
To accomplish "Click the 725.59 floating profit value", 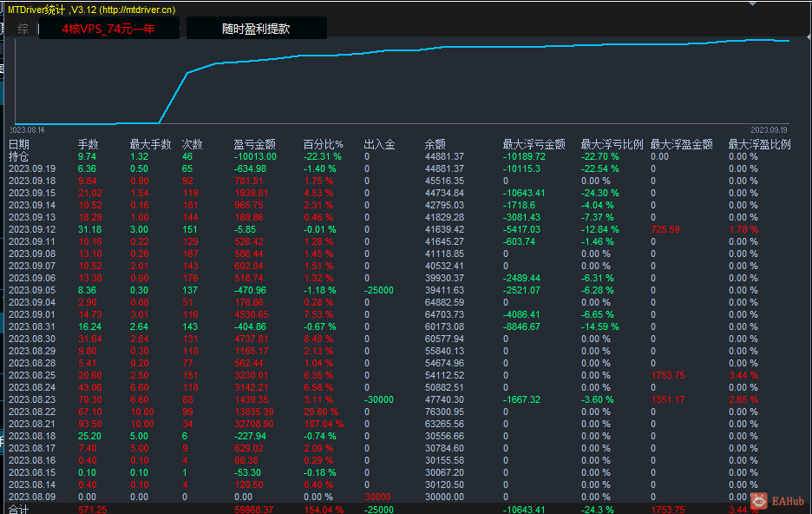I will click(665, 229).
